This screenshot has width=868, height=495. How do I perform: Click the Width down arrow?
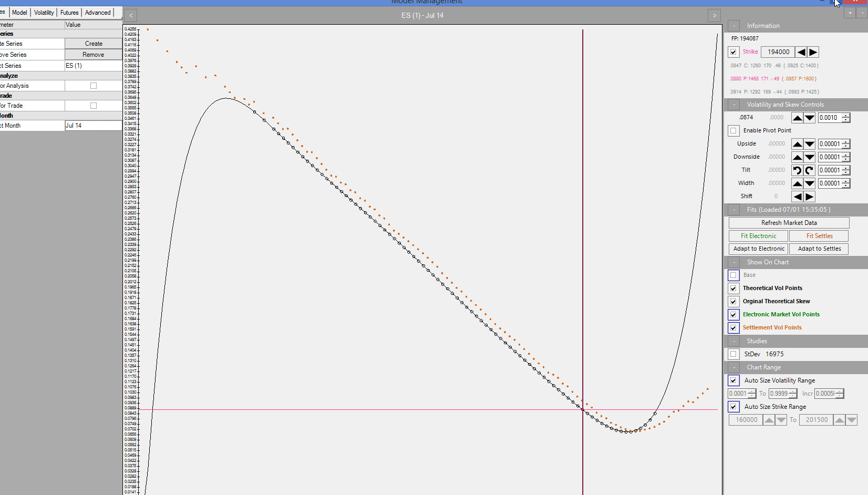(x=810, y=183)
